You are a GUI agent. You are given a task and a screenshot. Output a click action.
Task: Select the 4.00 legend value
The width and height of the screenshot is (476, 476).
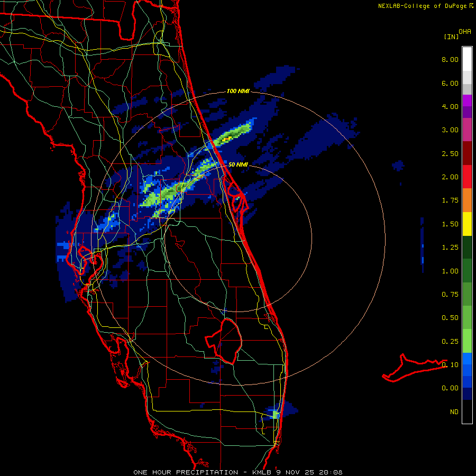450,106
